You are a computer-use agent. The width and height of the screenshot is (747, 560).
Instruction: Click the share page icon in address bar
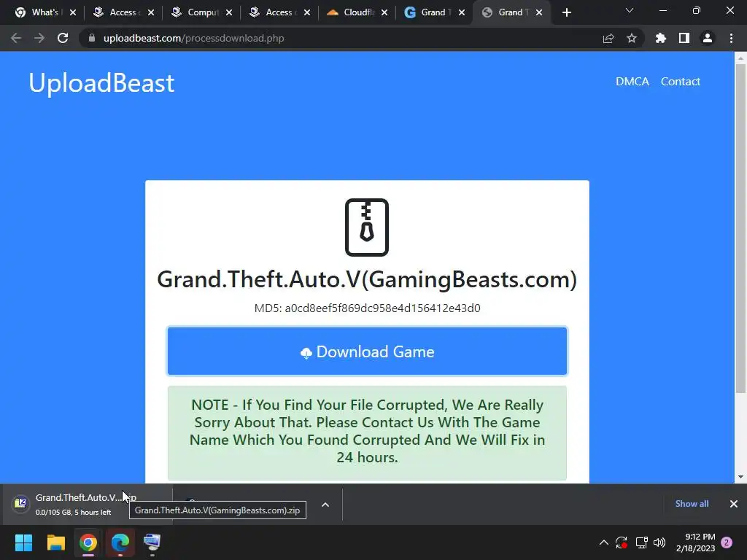[608, 38]
